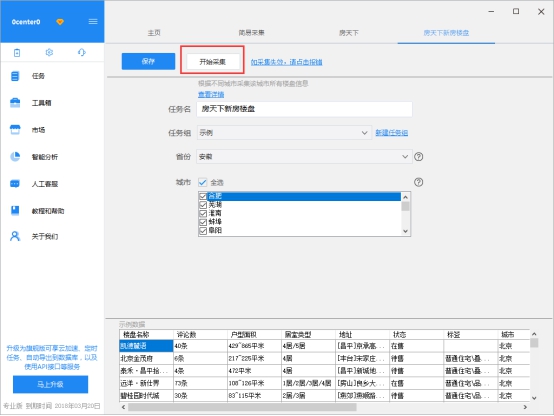This screenshot has width=554, height=416.
Task: Click help question mark beside 城市 row
Action: pos(418,182)
